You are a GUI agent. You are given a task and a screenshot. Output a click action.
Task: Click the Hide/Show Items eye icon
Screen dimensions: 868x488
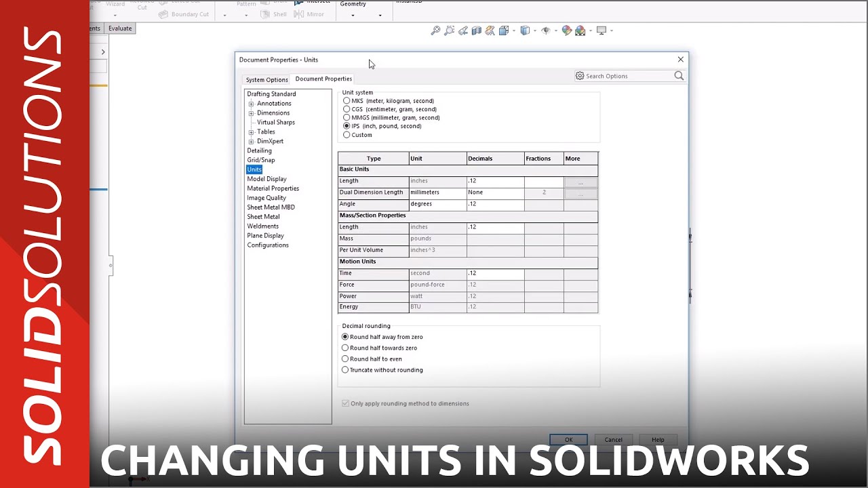pyautogui.click(x=545, y=30)
